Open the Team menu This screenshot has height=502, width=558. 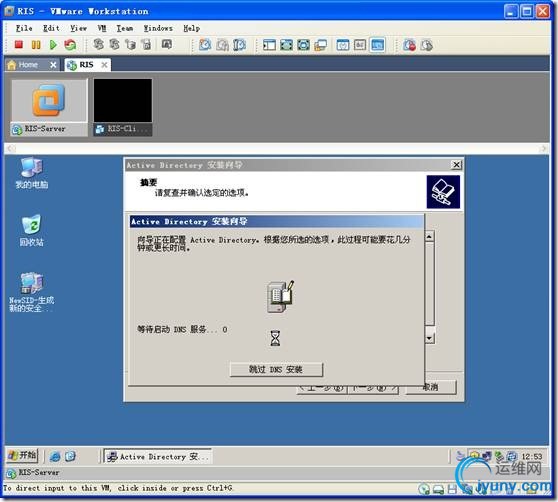[x=125, y=28]
